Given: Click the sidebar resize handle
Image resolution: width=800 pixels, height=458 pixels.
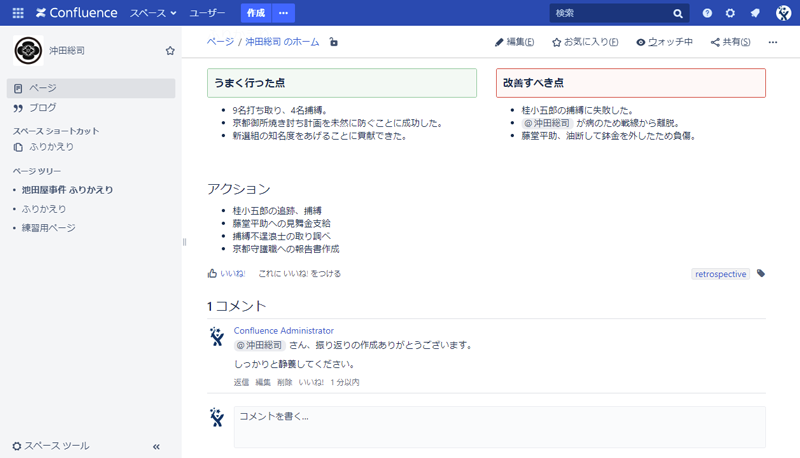Looking at the screenshot, I should (184, 242).
